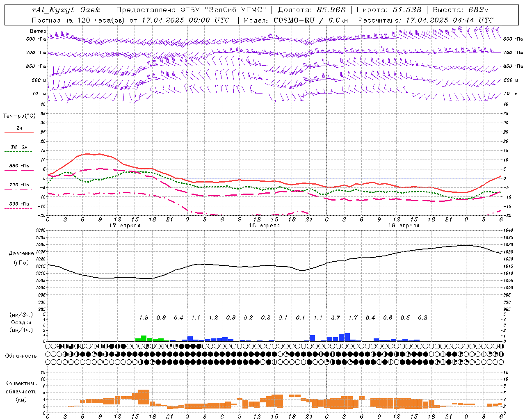Select the 2.7 three-hour precipitation value
525x420 pixels.
(x=336, y=317)
